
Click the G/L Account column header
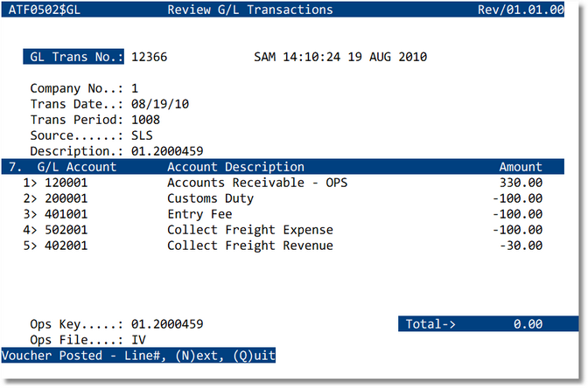70,167
